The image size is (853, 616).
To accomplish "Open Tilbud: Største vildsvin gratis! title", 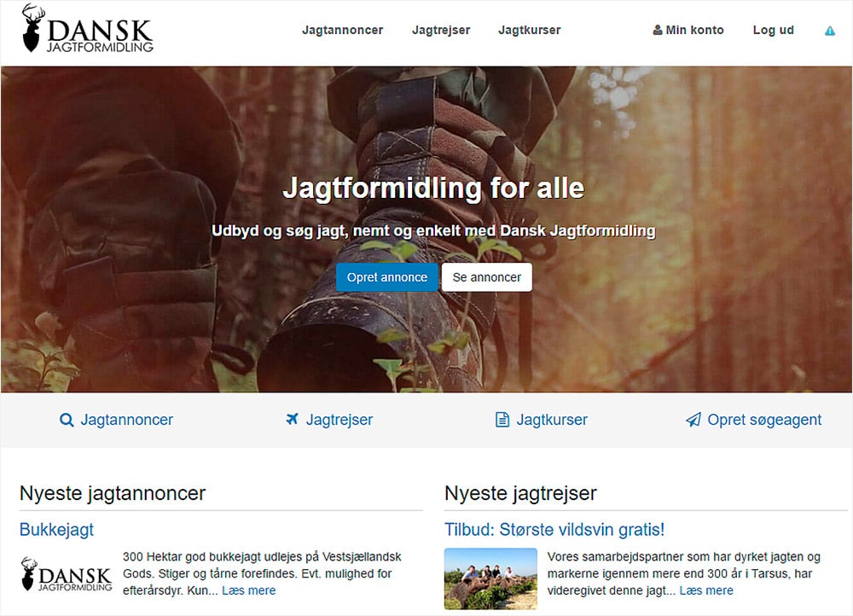I will click(554, 530).
